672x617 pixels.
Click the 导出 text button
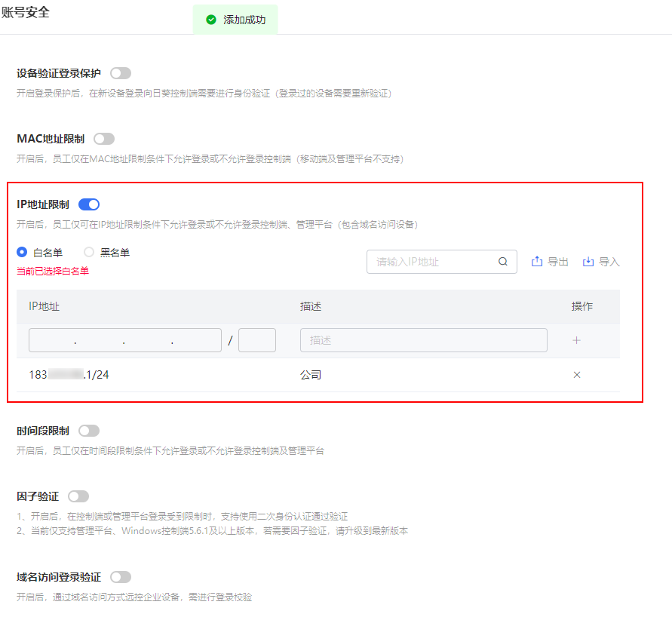point(558,262)
